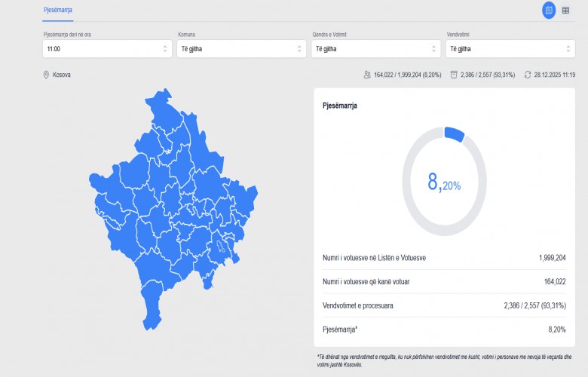The image size is (588, 377).
Task: Click the Pjesëmarrja panel heading
Action: [340, 106]
